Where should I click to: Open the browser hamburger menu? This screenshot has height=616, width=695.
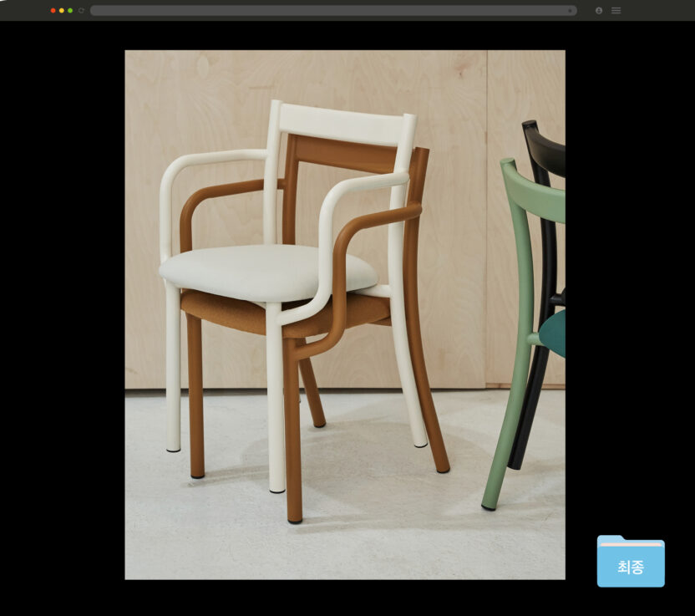[616, 11]
